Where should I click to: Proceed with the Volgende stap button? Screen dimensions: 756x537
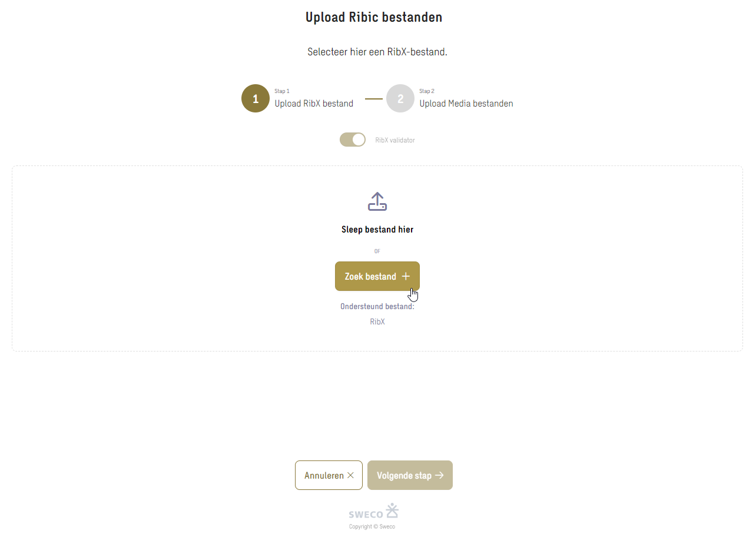(410, 475)
